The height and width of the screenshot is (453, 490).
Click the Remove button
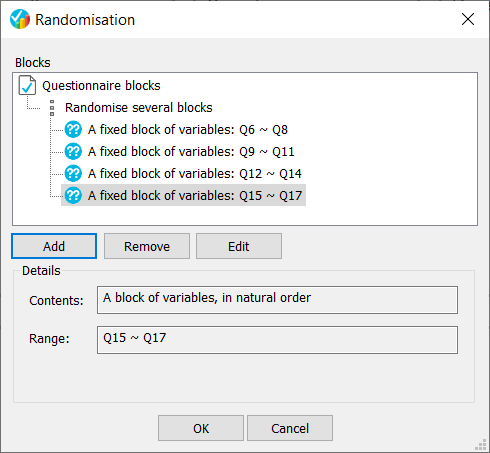pos(147,246)
